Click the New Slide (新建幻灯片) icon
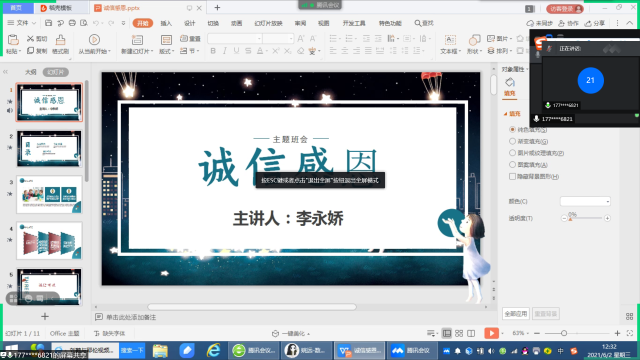640x360 pixels. (x=137, y=40)
